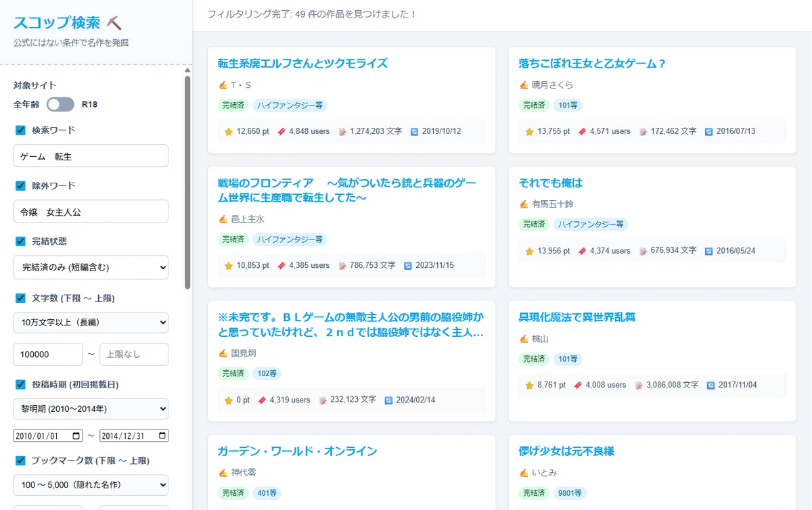Screen dimensions: 812x510
Task: Click the ハイファンタジー等 tag on 転生系廃エルフさん card
Action: click(290, 106)
